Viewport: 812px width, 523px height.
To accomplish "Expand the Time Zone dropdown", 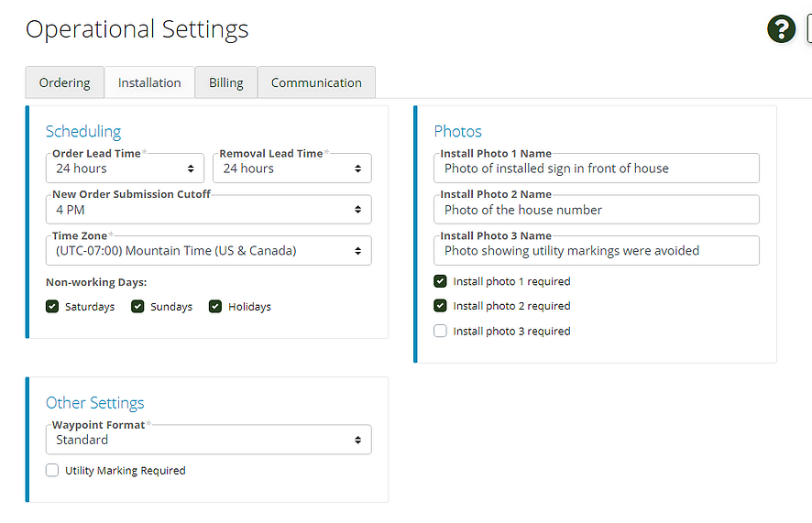I will [x=209, y=251].
